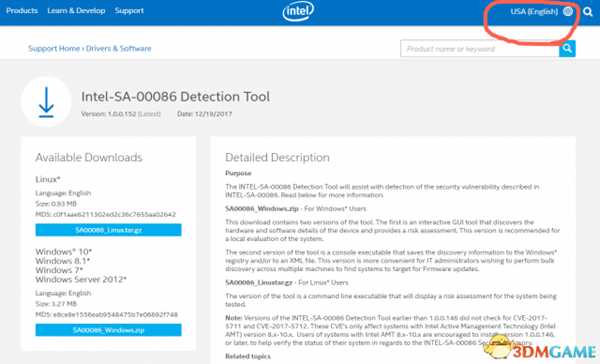
Task: Click the Detailed Description heading
Action: point(277,157)
